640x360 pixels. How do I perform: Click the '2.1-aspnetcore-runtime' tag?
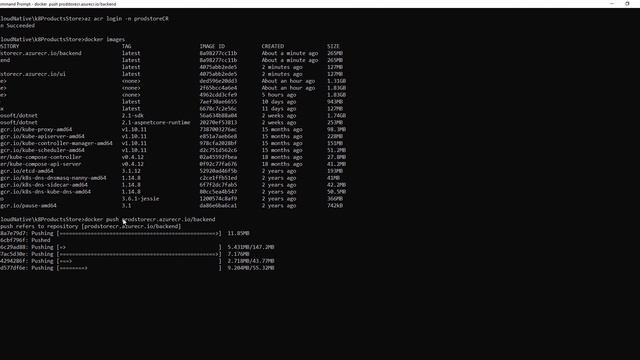(x=156, y=123)
